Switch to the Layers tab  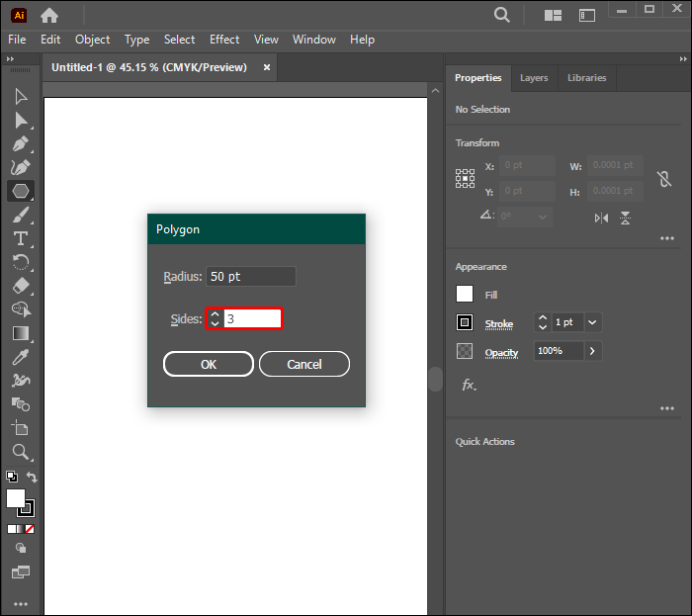[534, 78]
